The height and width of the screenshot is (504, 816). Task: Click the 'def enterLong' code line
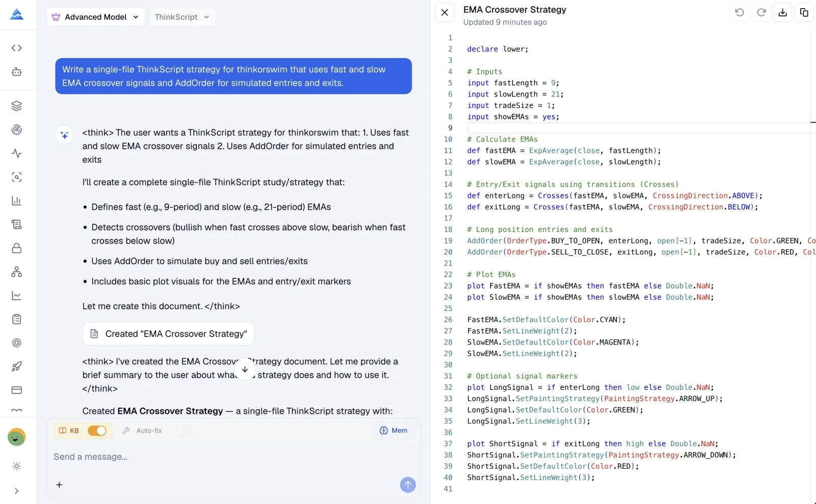point(615,196)
